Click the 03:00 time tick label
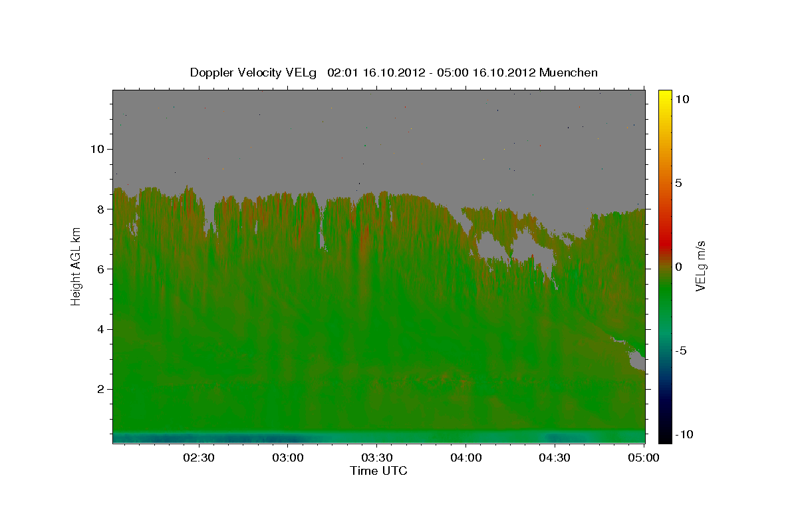Screen dimensions: 798x532 coord(287,458)
